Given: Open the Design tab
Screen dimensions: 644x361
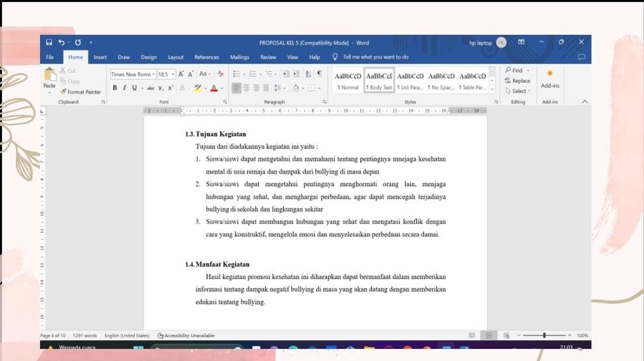Looking at the screenshot, I should pyautogui.click(x=149, y=57).
